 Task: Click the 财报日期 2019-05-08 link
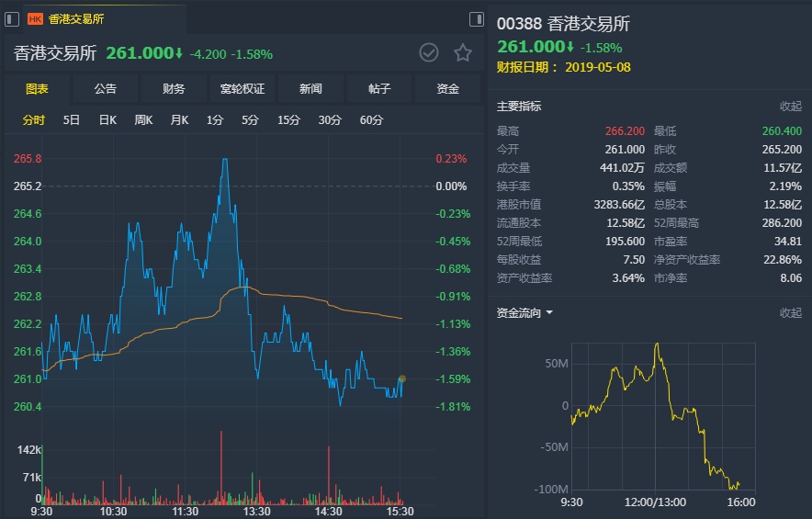click(596, 67)
